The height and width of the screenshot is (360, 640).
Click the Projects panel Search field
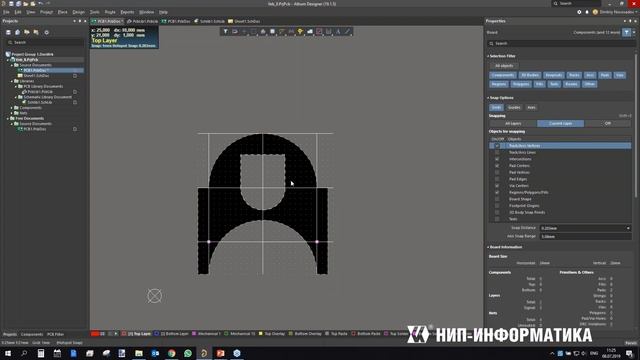[45, 42]
